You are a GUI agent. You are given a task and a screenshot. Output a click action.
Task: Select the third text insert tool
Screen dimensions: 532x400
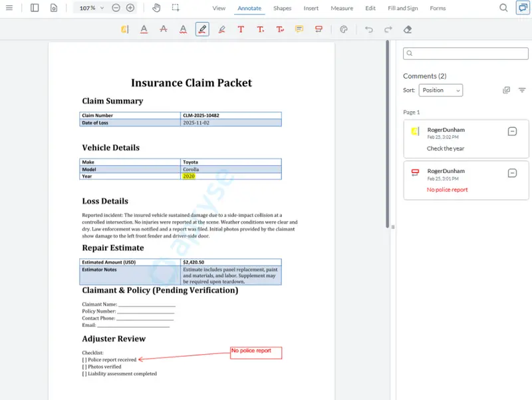pos(280,29)
